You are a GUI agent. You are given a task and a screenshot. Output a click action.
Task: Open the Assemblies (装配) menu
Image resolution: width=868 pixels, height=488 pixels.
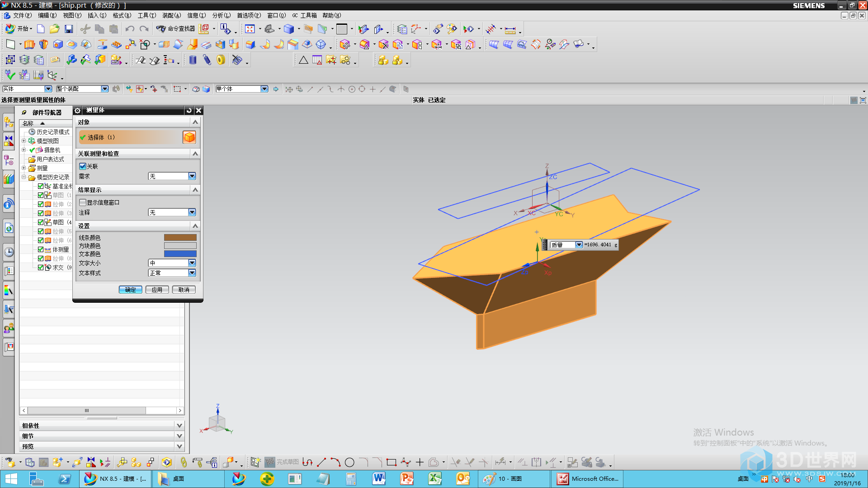click(x=172, y=15)
